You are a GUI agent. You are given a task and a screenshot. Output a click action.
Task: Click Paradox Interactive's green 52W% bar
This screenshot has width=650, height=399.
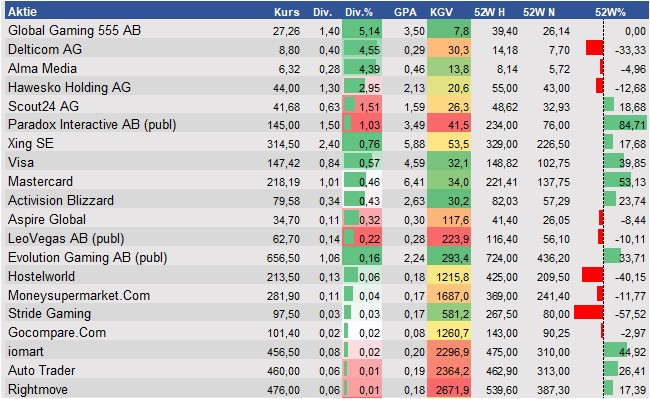(x=625, y=124)
